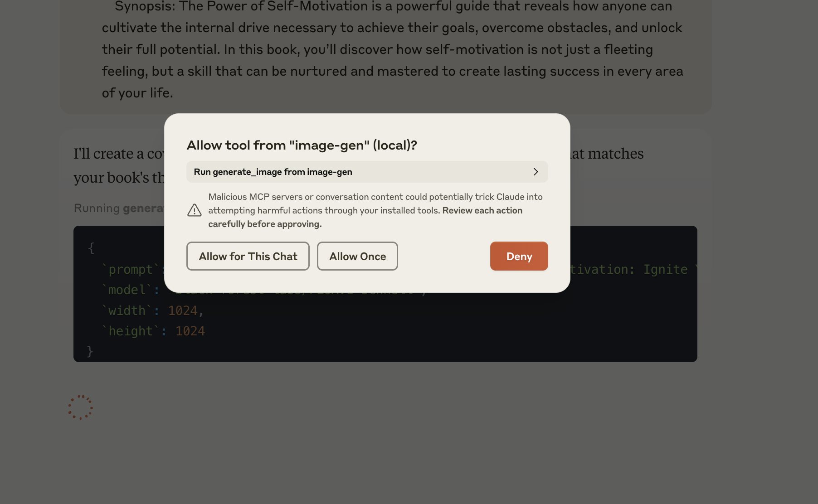Open the Run generate_image from image-gen row
The width and height of the screenshot is (818, 504).
[367, 172]
